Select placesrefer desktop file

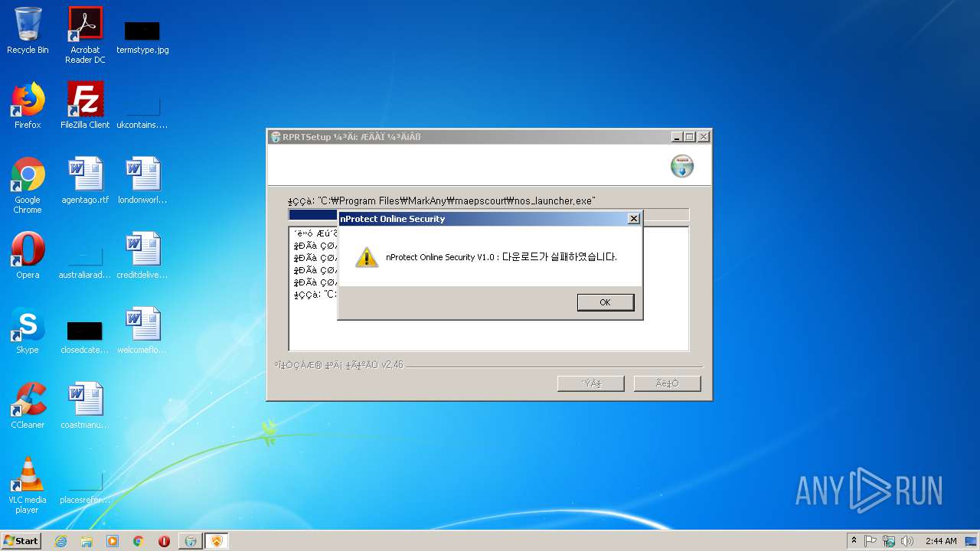point(85,487)
